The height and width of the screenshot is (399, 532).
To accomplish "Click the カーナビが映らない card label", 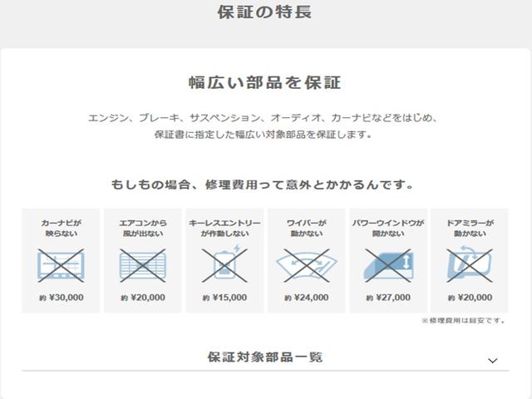I will pyautogui.click(x=61, y=229).
